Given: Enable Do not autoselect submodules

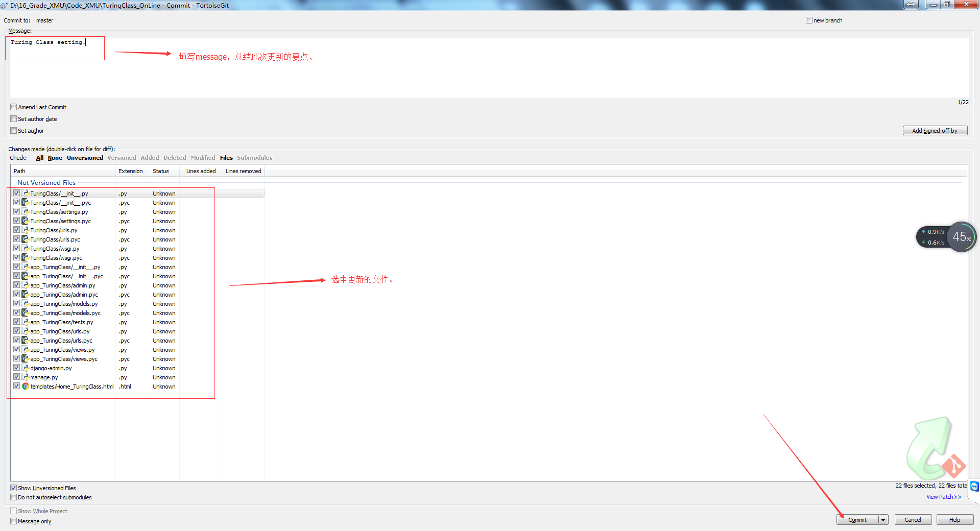Looking at the screenshot, I should (x=14, y=497).
